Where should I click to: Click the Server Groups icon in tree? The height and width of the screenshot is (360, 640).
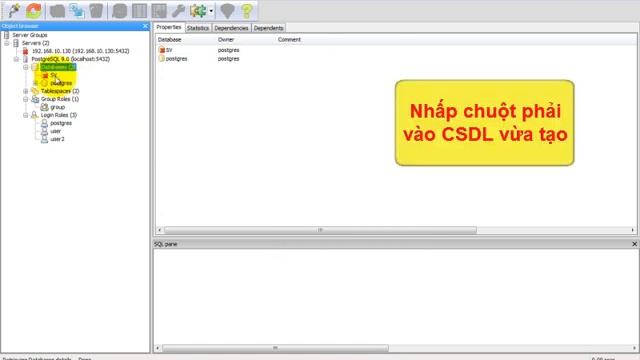coord(7,35)
